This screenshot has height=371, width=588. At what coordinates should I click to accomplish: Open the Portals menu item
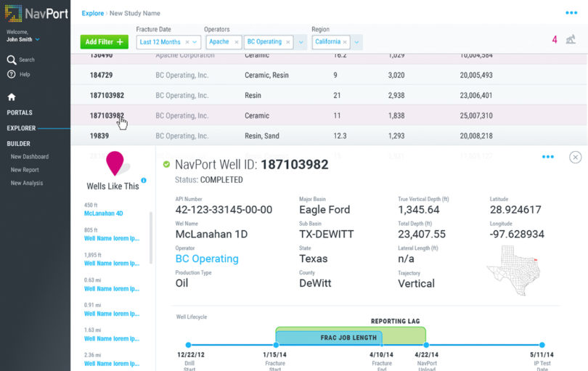pos(20,113)
